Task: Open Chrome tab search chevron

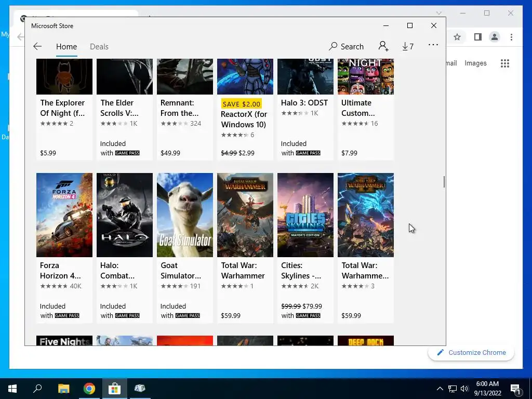Action: pos(438,13)
